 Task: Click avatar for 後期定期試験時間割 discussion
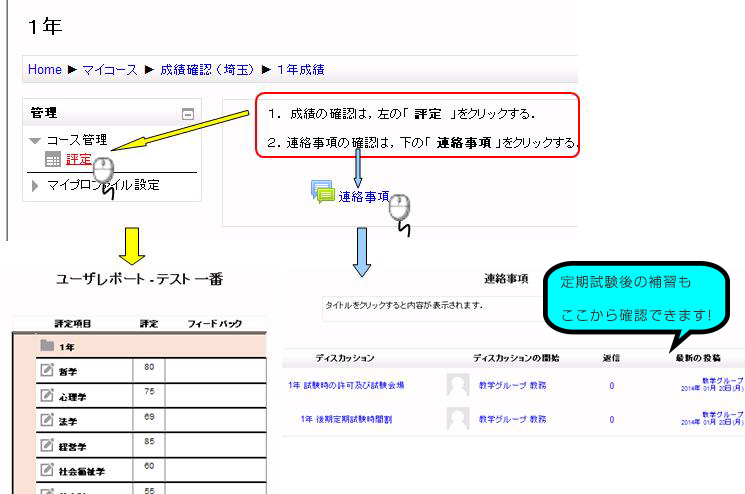[x=458, y=419]
